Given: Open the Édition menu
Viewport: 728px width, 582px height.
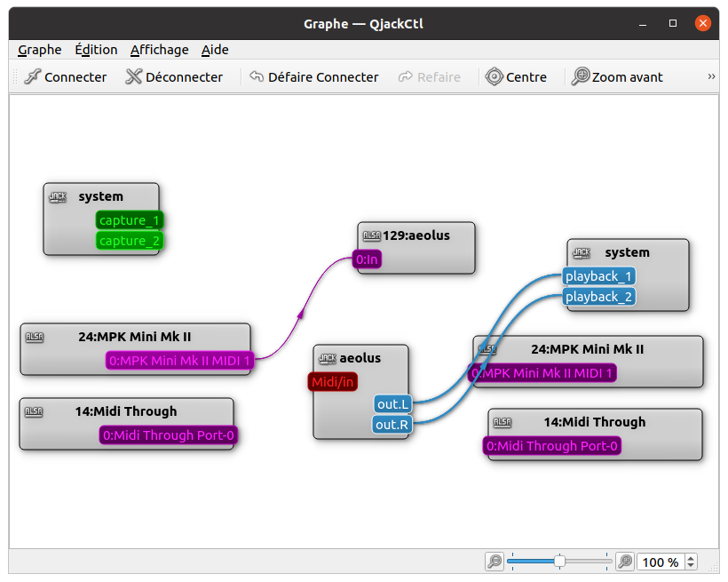Looking at the screenshot, I should (96, 50).
